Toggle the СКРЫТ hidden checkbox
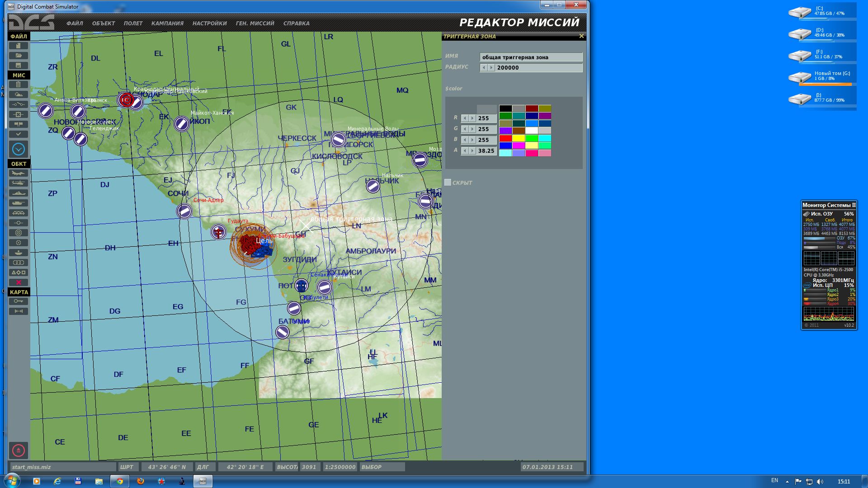The image size is (868, 488). pyautogui.click(x=448, y=183)
